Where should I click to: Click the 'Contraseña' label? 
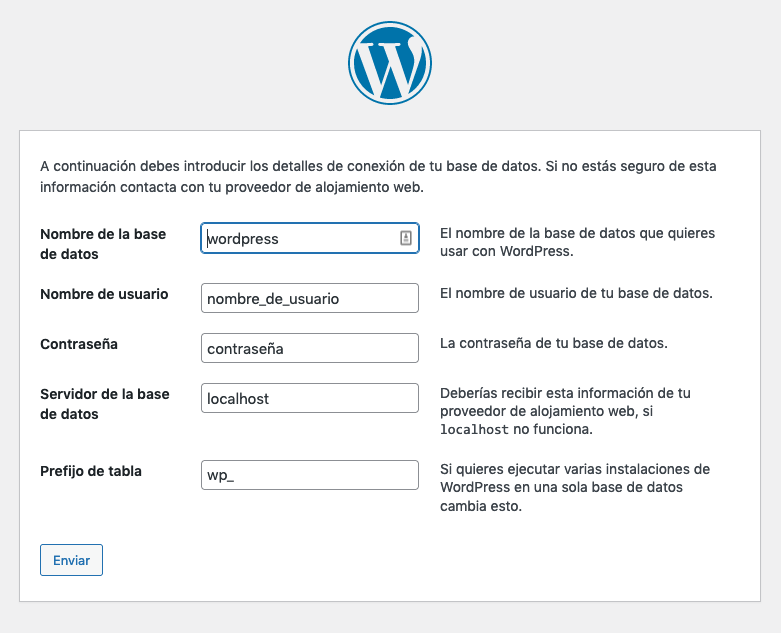(x=79, y=344)
